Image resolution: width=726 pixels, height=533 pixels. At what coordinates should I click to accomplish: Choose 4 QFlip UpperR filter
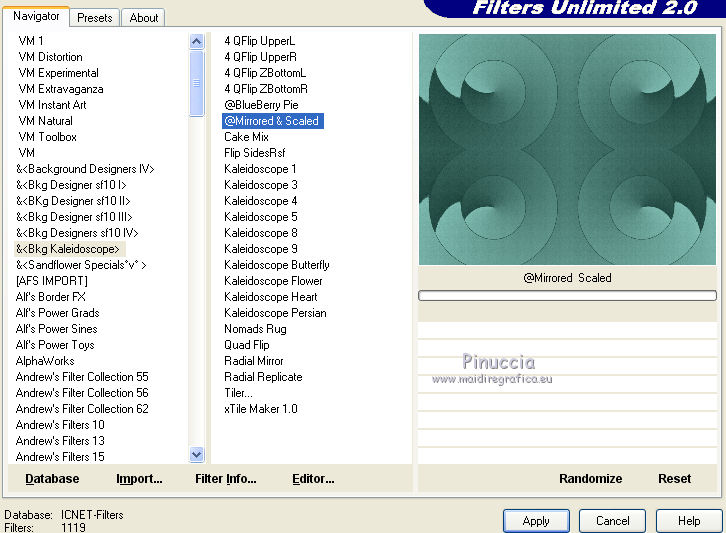[x=261, y=57]
